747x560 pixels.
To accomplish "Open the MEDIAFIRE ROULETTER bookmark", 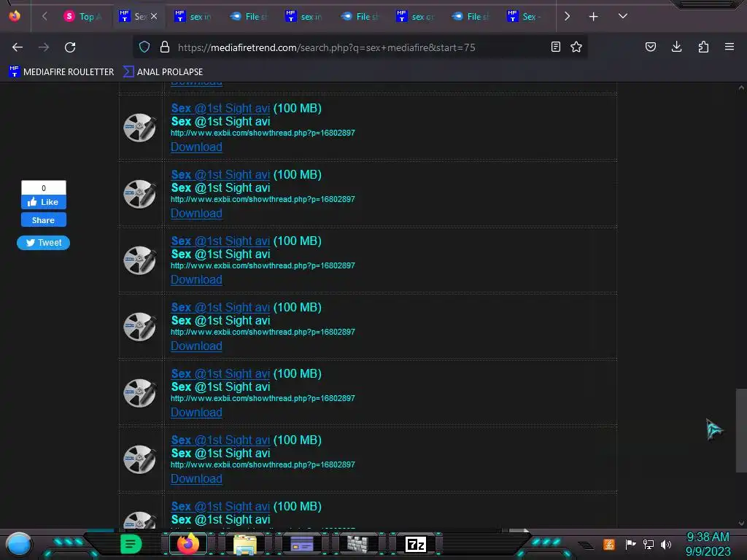I will [x=61, y=72].
